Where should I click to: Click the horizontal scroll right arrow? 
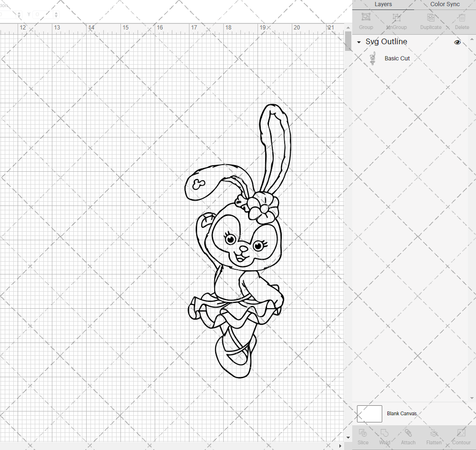(x=340, y=446)
